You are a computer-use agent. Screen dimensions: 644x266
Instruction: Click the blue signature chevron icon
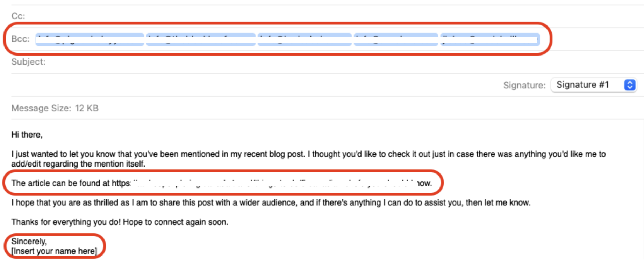click(629, 84)
